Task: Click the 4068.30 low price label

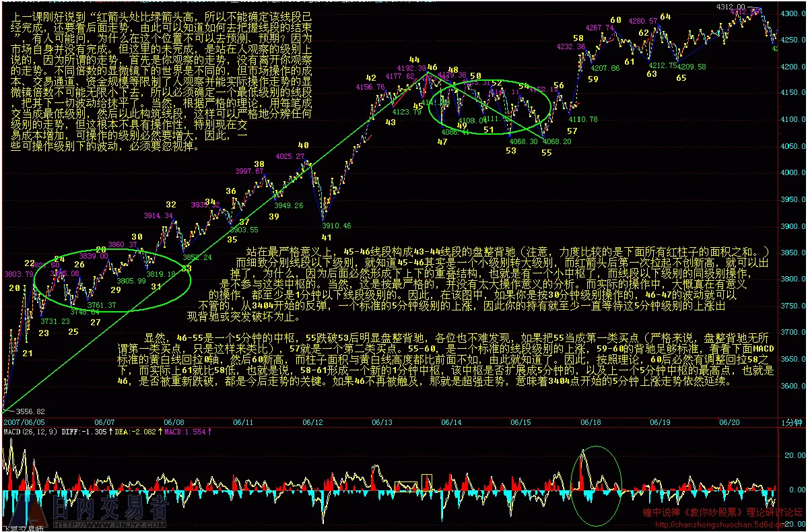Action: (523, 141)
